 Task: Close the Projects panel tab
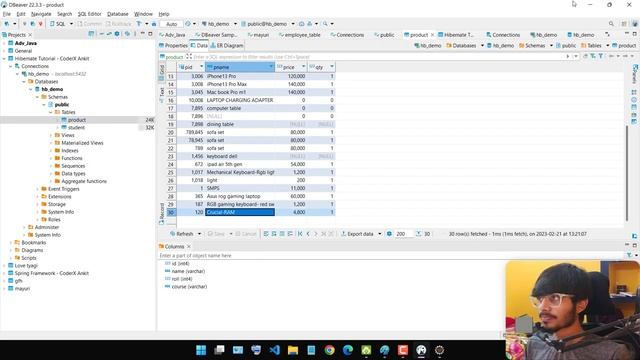pos(30,35)
